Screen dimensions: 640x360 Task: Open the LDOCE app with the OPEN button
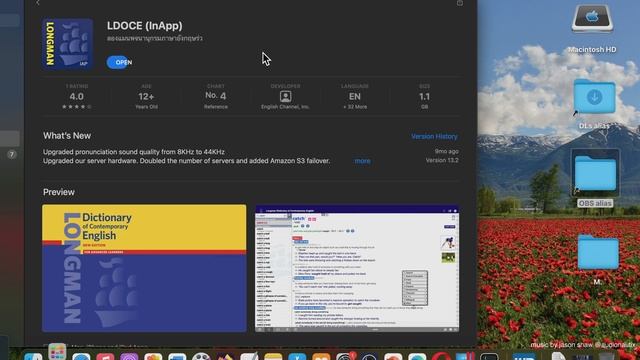click(120, 62)
